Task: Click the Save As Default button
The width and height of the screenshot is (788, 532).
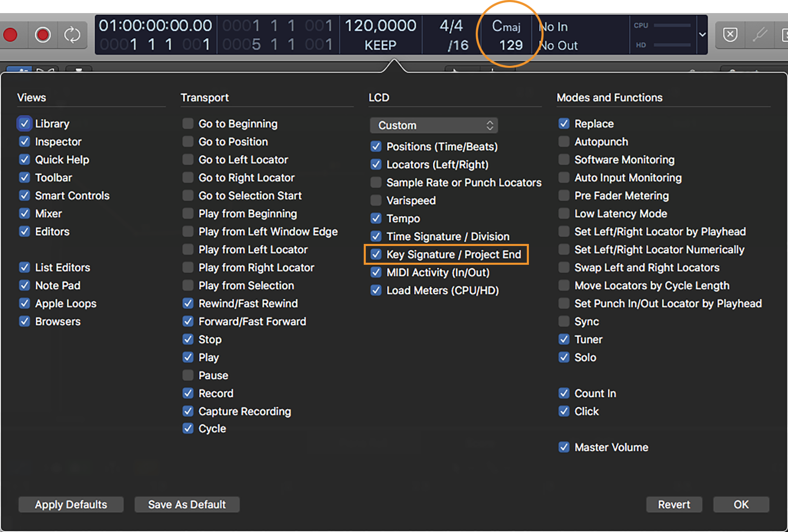Action: 187,505
